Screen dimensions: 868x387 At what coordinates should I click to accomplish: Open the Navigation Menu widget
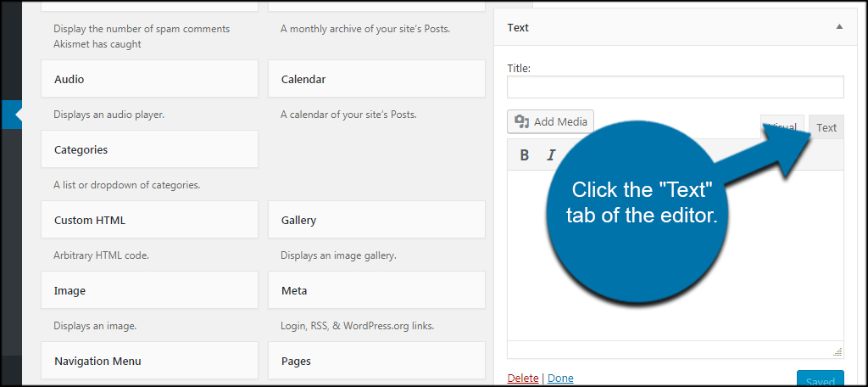tap(149, 361)
